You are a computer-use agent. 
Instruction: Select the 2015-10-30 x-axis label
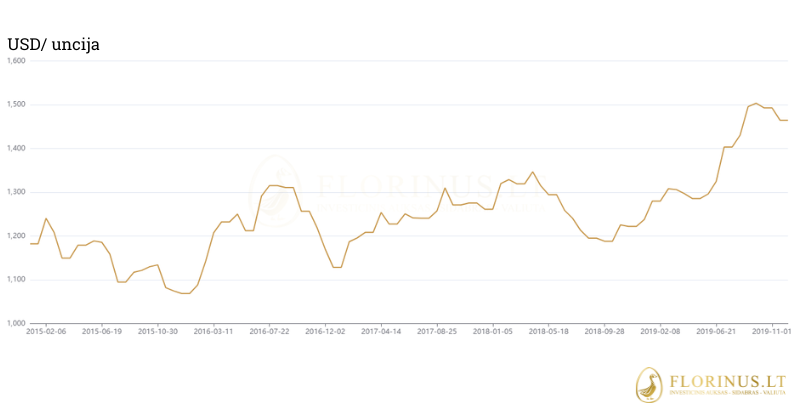pyautogui.click(x=158, y=331)
